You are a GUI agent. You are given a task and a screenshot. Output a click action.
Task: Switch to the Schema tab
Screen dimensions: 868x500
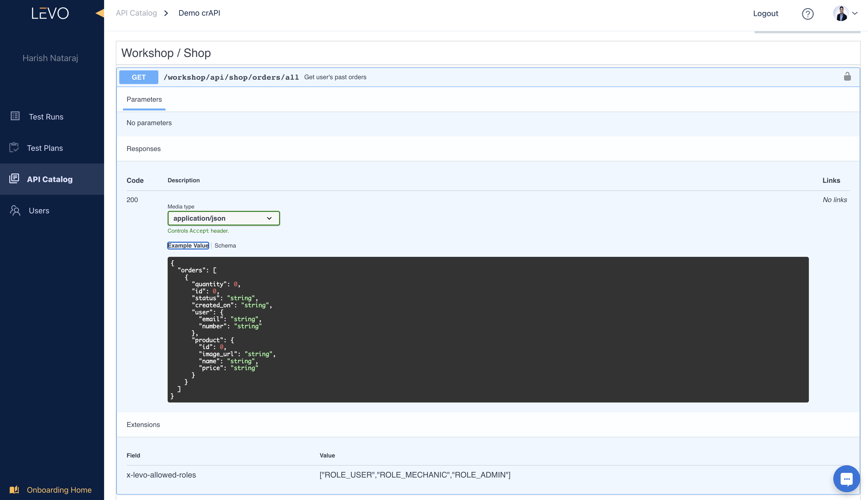click(225, 246)
